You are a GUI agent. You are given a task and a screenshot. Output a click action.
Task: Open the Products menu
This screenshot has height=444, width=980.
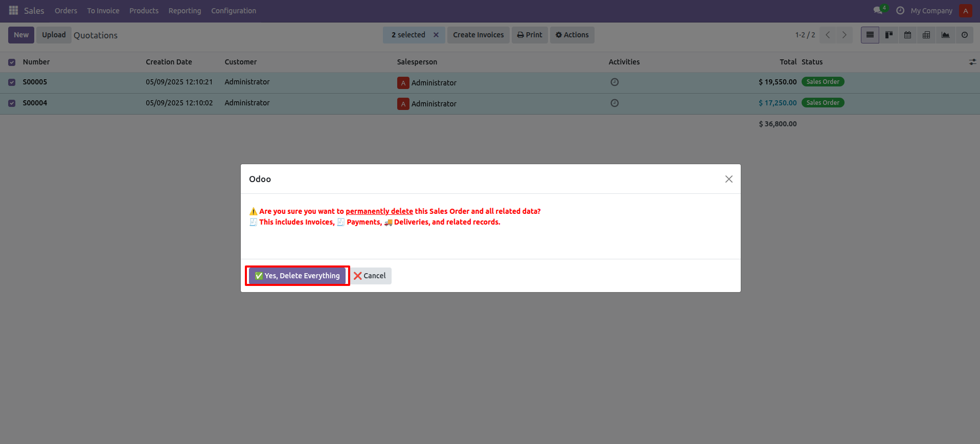(144, 11)
